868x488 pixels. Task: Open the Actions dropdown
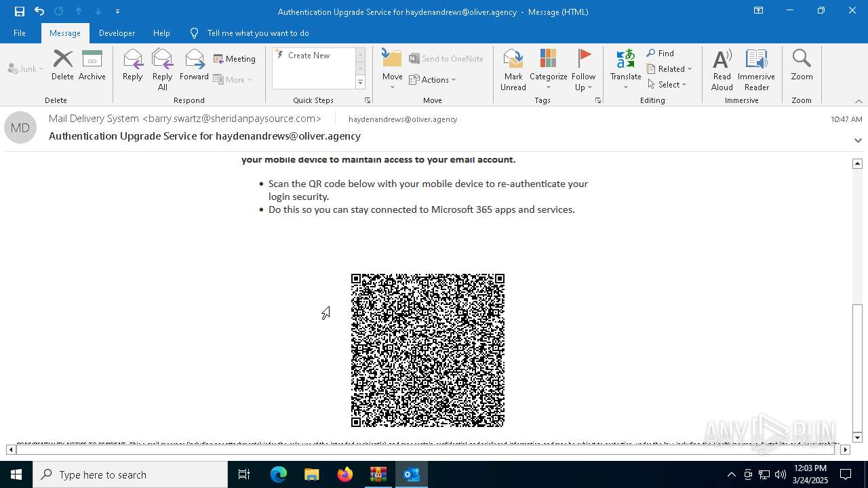(433, 79)
